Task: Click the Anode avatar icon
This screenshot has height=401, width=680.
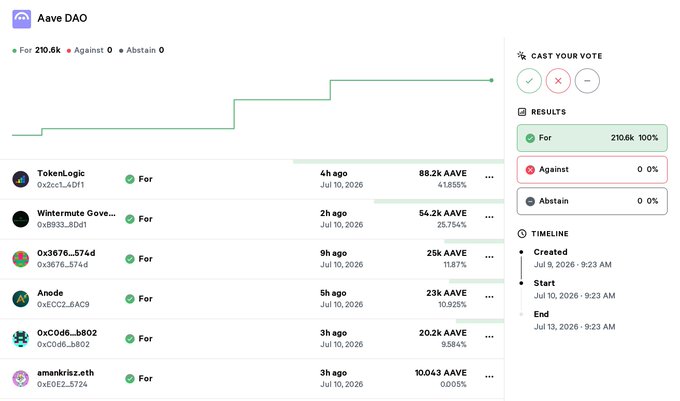Action: (21, 299)
